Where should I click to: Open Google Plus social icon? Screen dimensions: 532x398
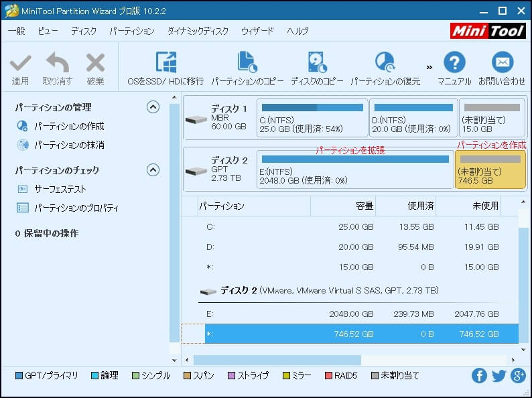519,376
